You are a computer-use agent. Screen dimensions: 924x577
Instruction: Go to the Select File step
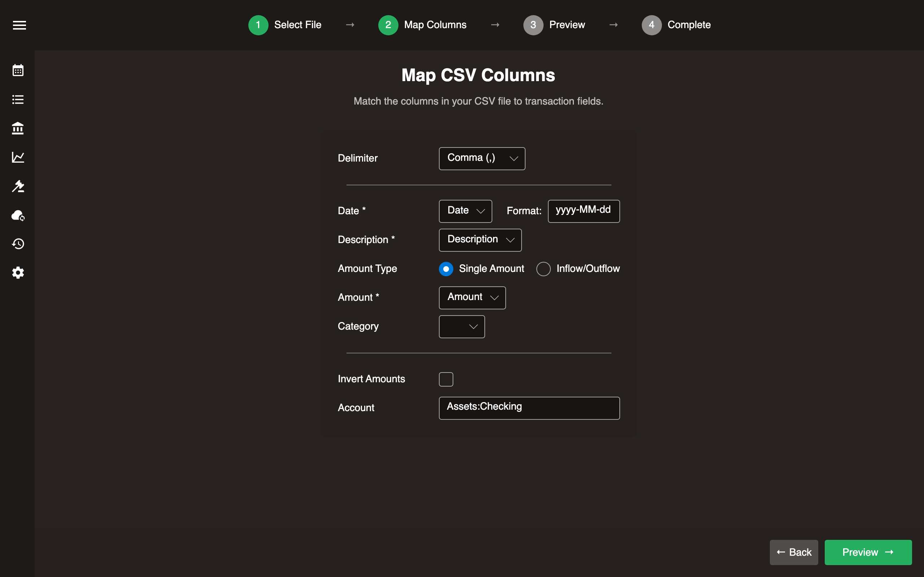[x=284, y=25]
